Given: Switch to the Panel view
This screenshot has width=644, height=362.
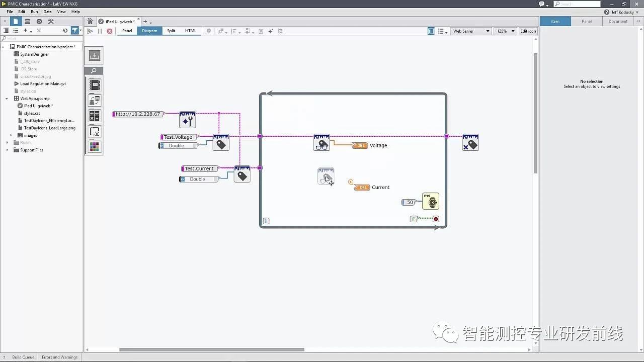Looking at the screenshot, I should coord(127,31).
